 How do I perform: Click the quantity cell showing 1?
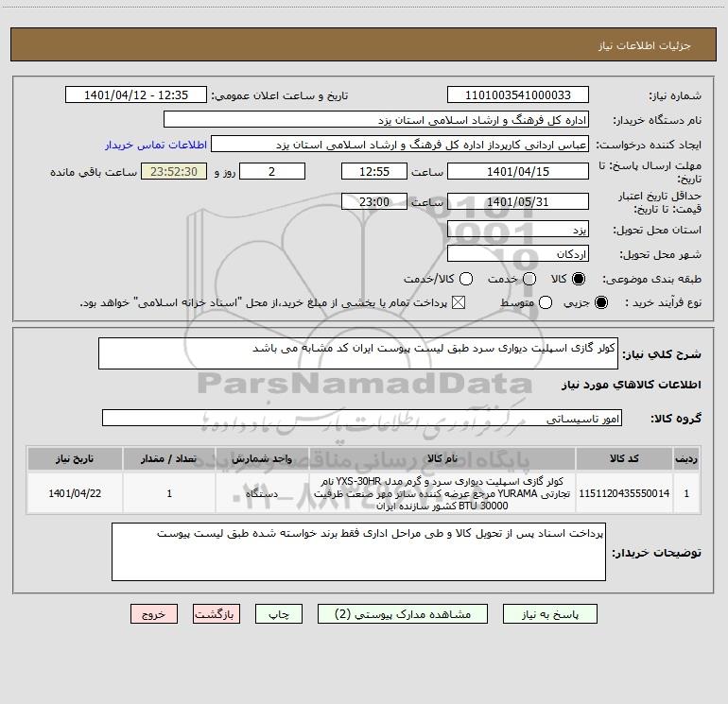point(169,493)
